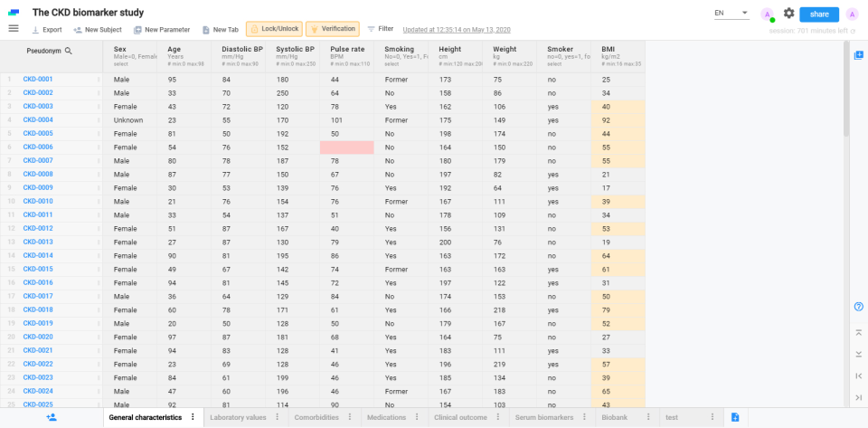Refresh the session timer icon
868x428 pixels.
(852, 31)
